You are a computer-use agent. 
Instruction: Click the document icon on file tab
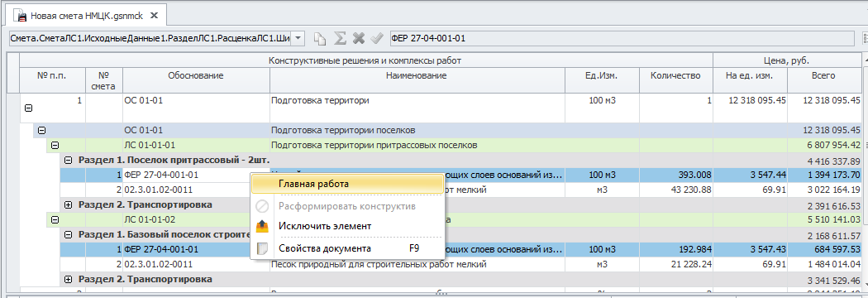pos(21,16)
